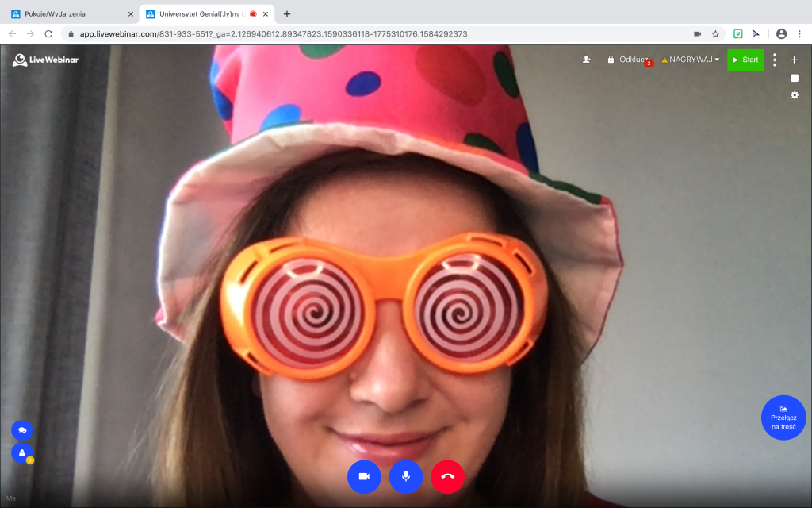
Task: Click the invite participant icon
Action: pyautogui.click(x=586, y=60)
